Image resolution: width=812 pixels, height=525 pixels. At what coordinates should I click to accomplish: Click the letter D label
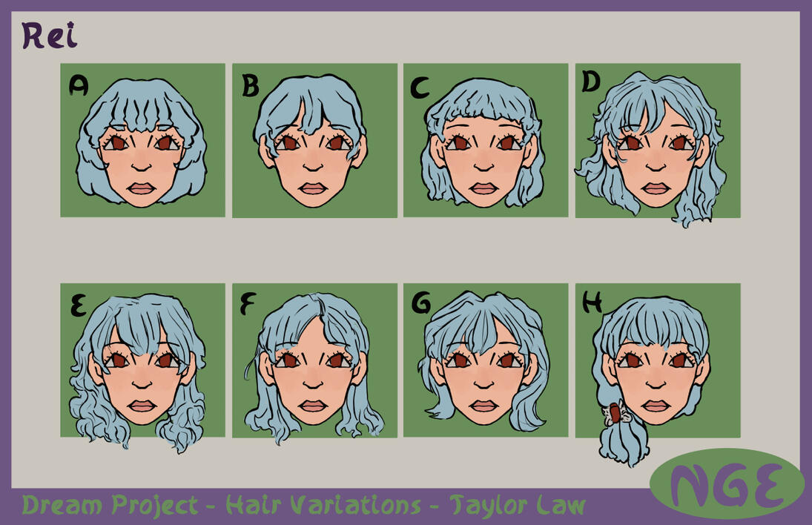pyautogui.click(x=591, y=82)
